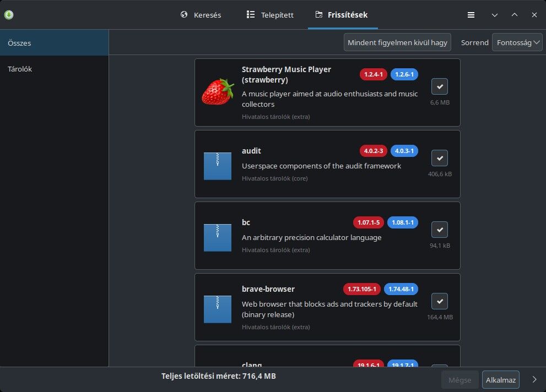Click the 6,6 MB size label

440,102
